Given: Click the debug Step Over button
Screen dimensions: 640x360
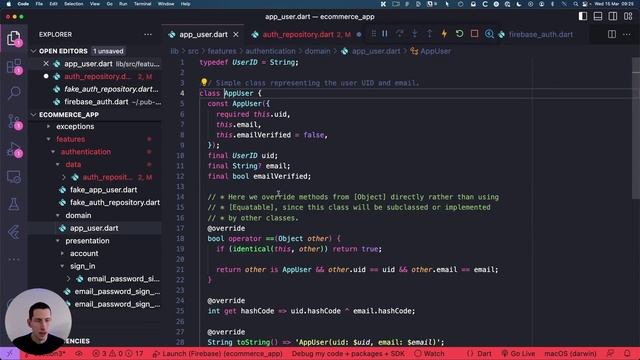Looking at the screenshot, I should click(399, 34).
